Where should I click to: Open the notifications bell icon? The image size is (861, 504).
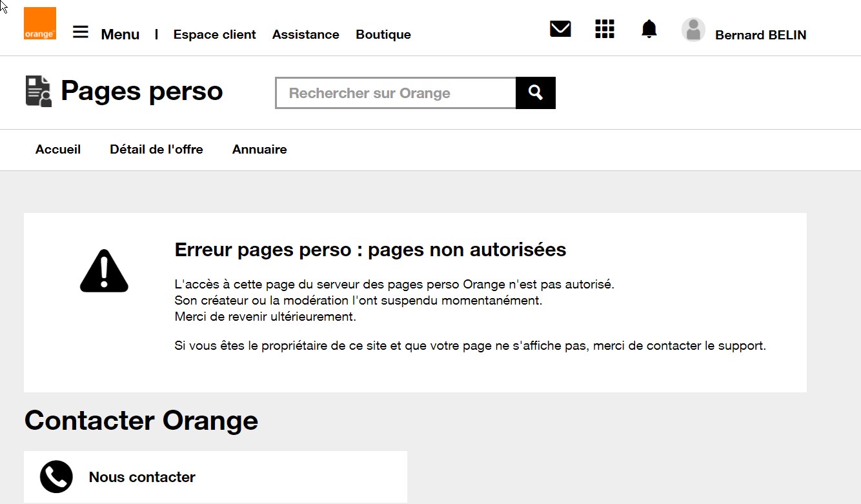coord(649,28)
